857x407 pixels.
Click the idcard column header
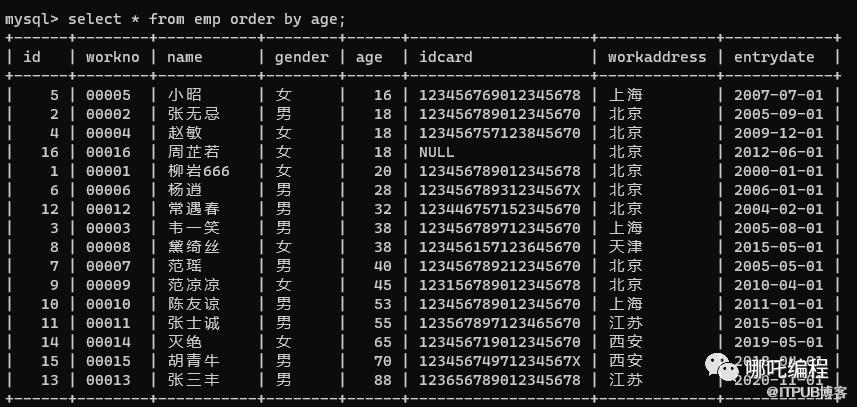pyautogui.click(x=445, y=57)
